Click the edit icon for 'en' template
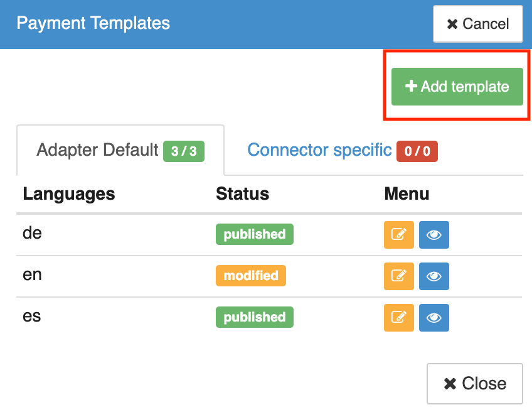The width and height of the screenshot is (532, 417). [398, 276]
